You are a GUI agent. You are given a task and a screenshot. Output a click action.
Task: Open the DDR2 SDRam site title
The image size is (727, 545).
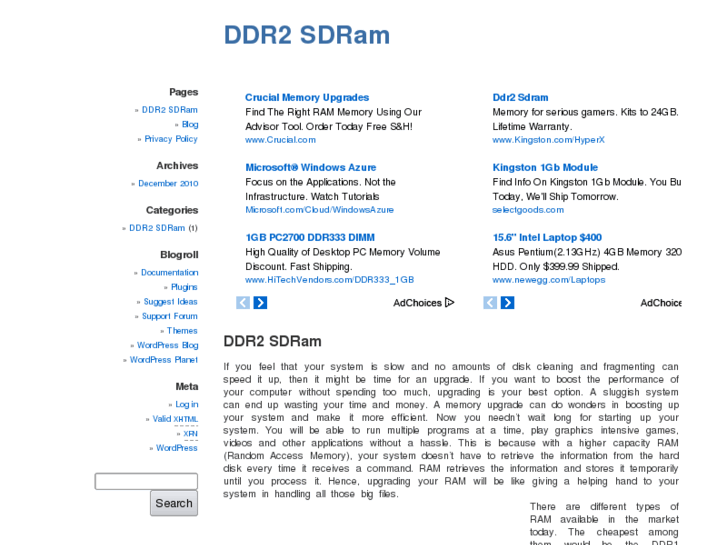tap(306, 35)
